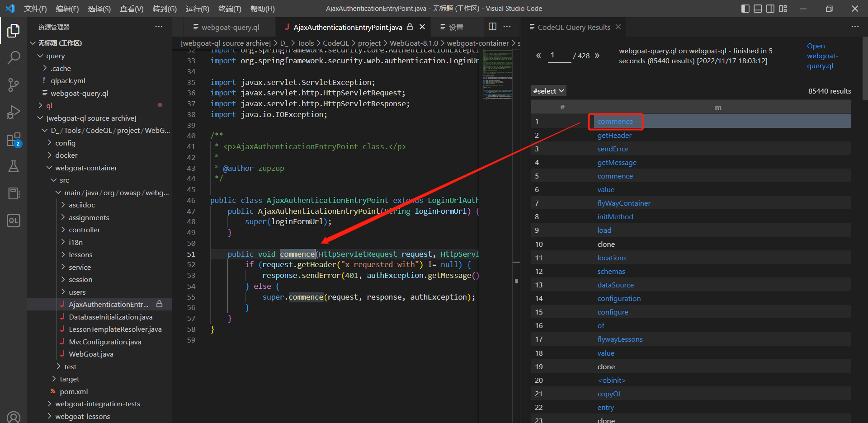Open MvcConfiguration.java file
This screenshot has height=423, width=868.
(x=105, y=342)
